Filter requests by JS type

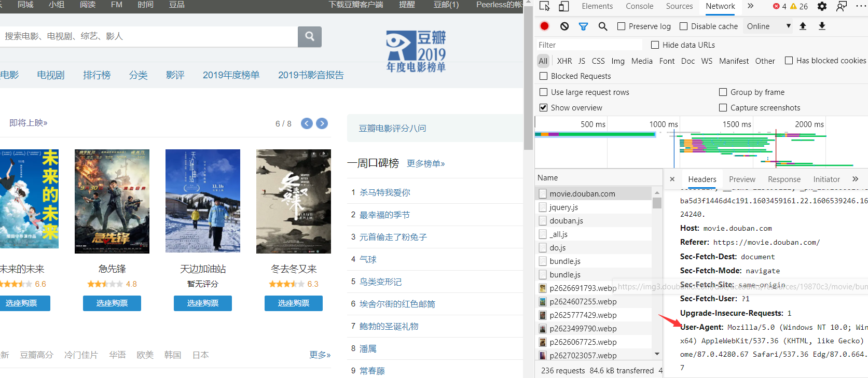582,61
